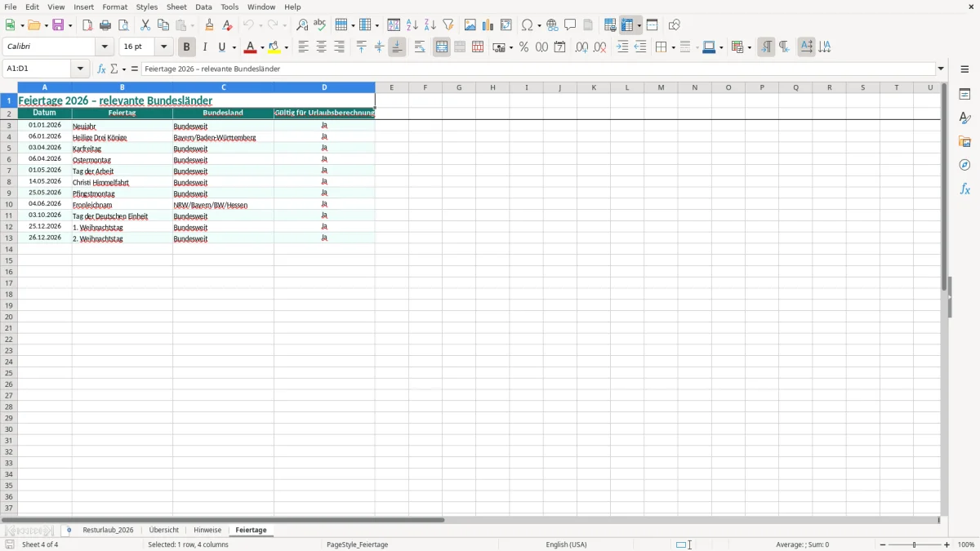Open the Data menu

pos(203,7)
